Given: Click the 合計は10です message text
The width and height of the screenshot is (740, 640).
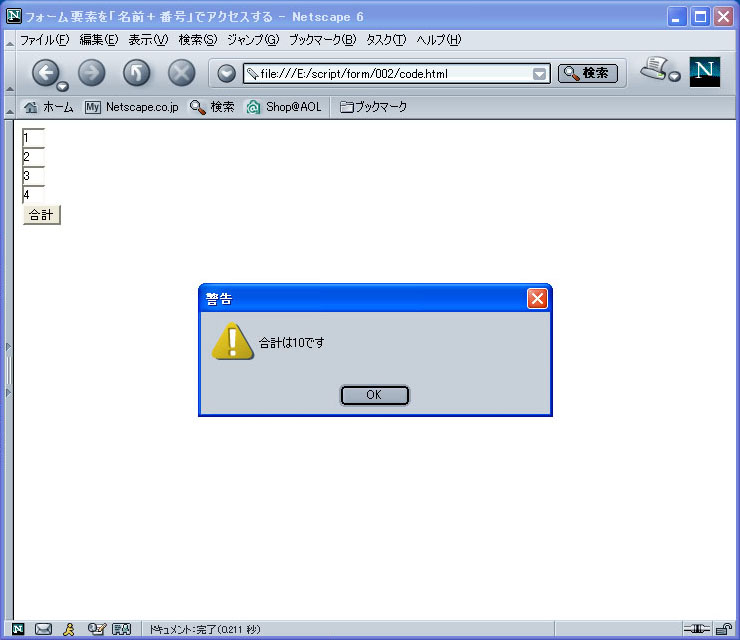Looking at the screenshot, I should pyautogui.click(x=292, y=343).
